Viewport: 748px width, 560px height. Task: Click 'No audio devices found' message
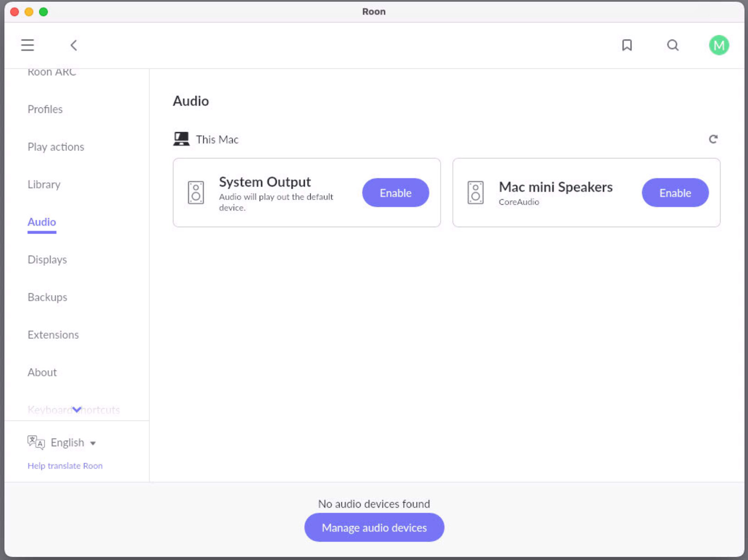pos(374,504)
